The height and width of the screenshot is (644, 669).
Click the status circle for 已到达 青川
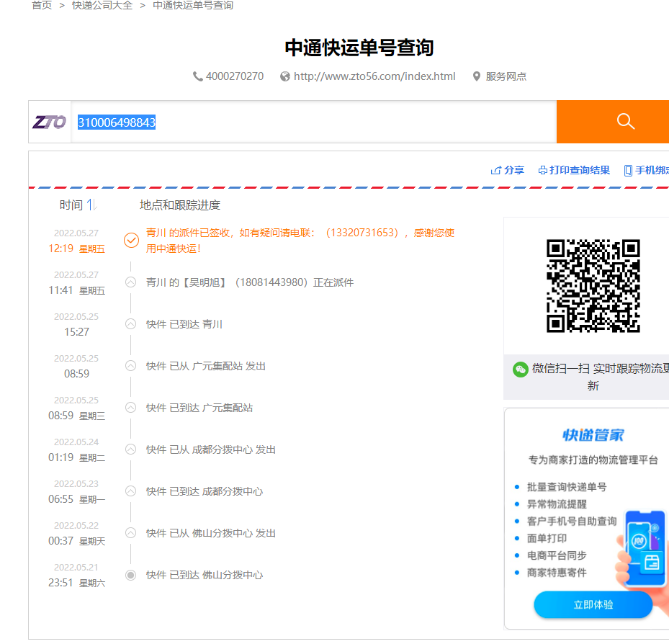tap(130, 324)
